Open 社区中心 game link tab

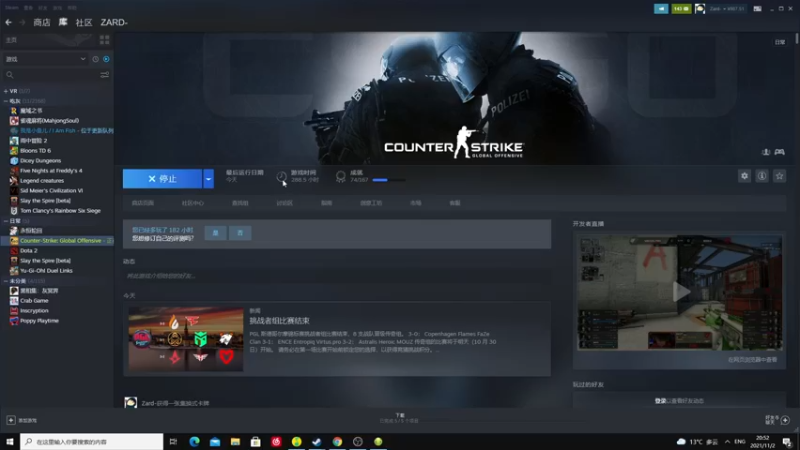(x=193, y=203)
